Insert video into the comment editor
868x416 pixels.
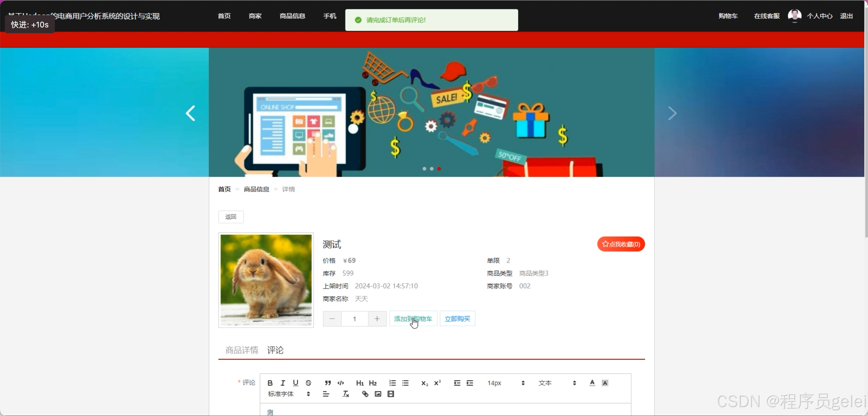(391, 394)
